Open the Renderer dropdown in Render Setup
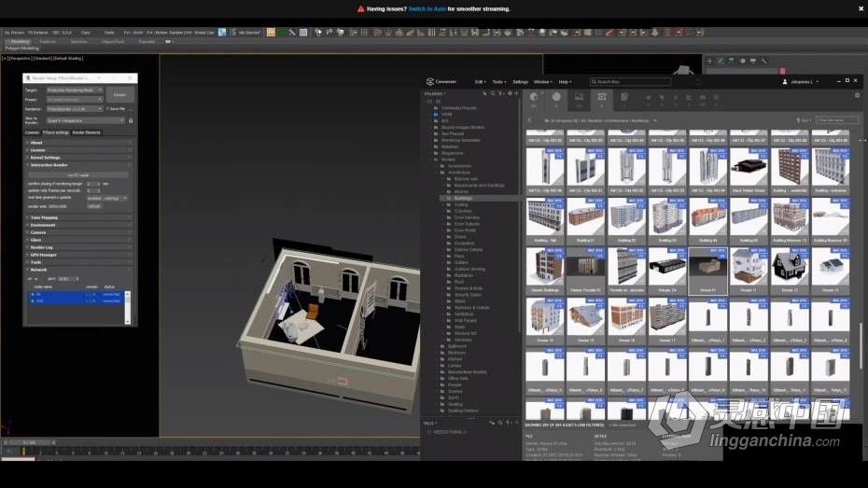Viewport: 868px width, 488px height. pyautogui.click(x=75, y=109)
